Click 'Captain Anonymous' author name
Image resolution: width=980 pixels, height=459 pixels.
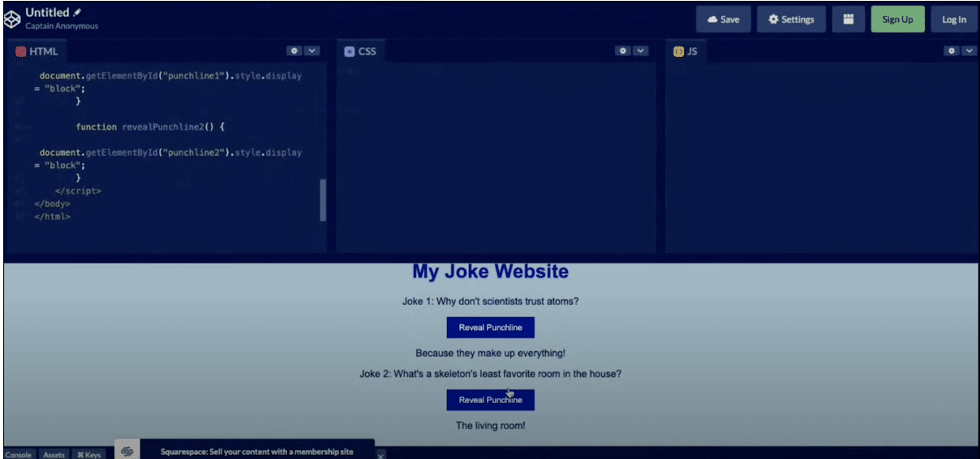(62, 27)
